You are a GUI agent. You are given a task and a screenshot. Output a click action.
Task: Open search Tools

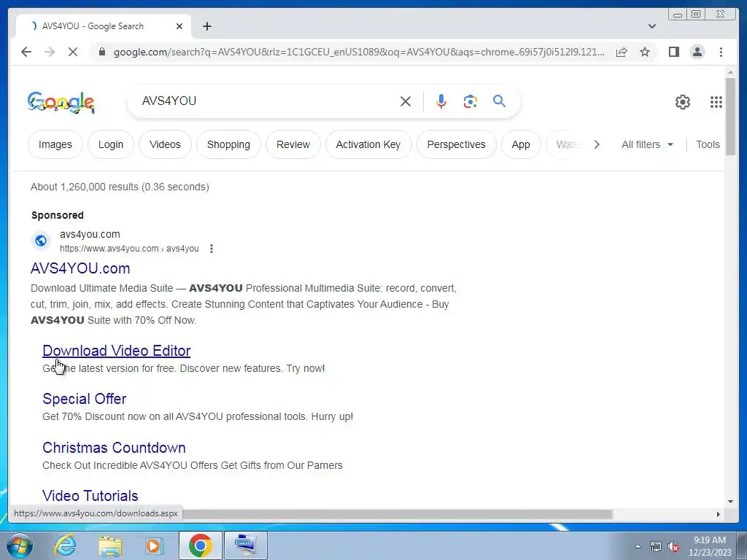coord(708,144)
